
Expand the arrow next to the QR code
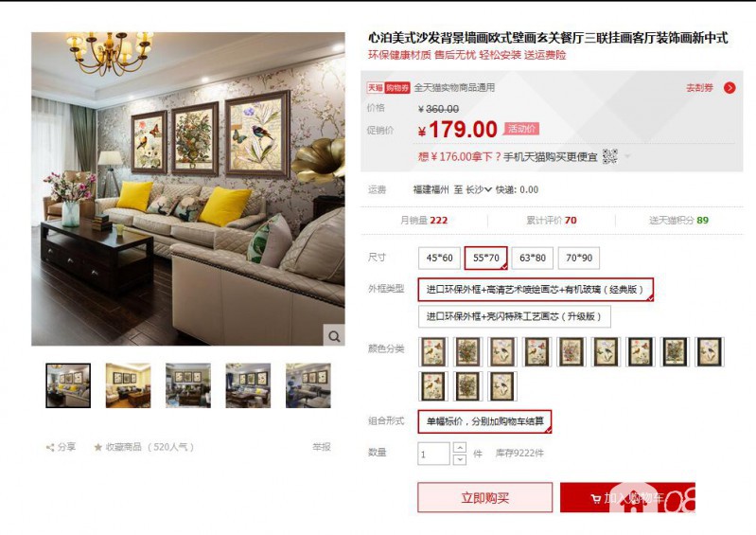pyautogui.click(x=627, y=156)
